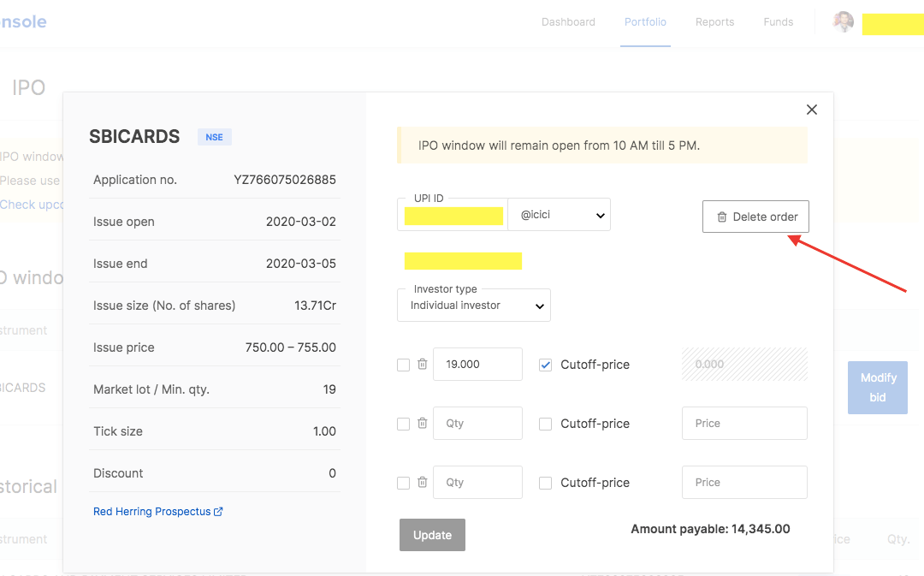Click the Tick size value 1.00

(x=324, y=431)
